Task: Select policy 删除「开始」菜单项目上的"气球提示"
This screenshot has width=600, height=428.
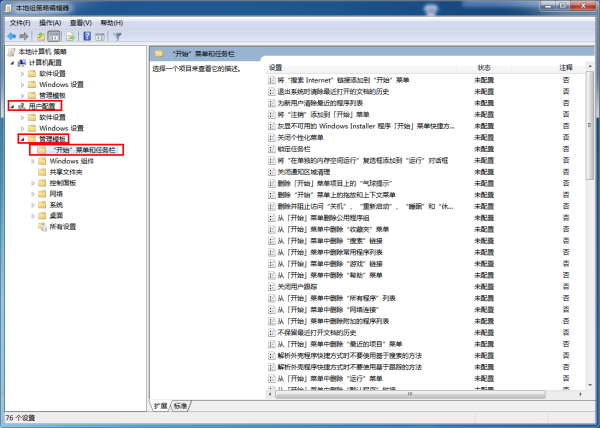Action: (334, 184)
